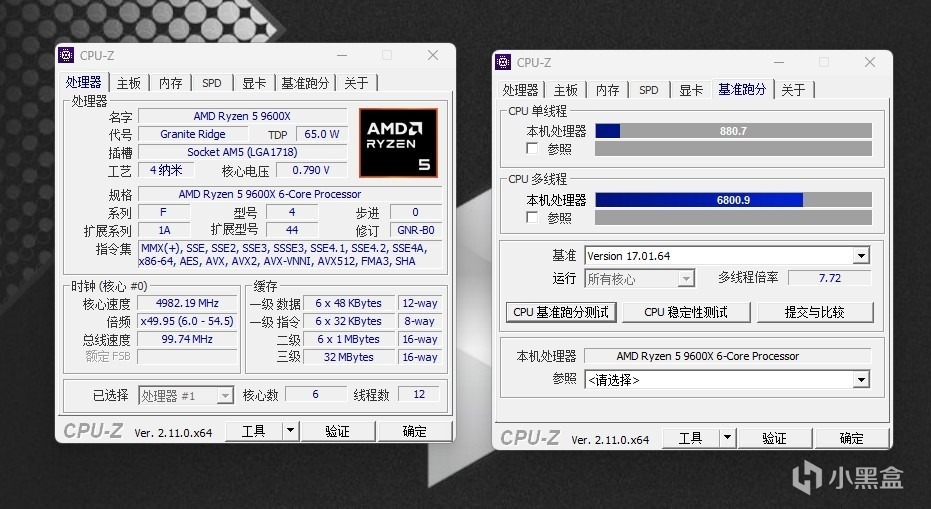The width and height of the screenshot is (931, 509).
Task: Click 名字 field AMD Ryzen 5 9600X
Action: (x=242, y=116)
